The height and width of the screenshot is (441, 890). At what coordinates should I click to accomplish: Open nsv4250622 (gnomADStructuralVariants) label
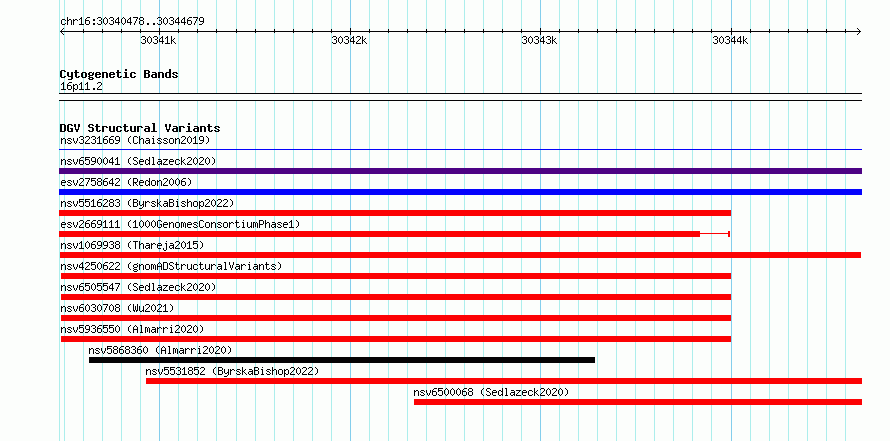click(x=171, y=266)
